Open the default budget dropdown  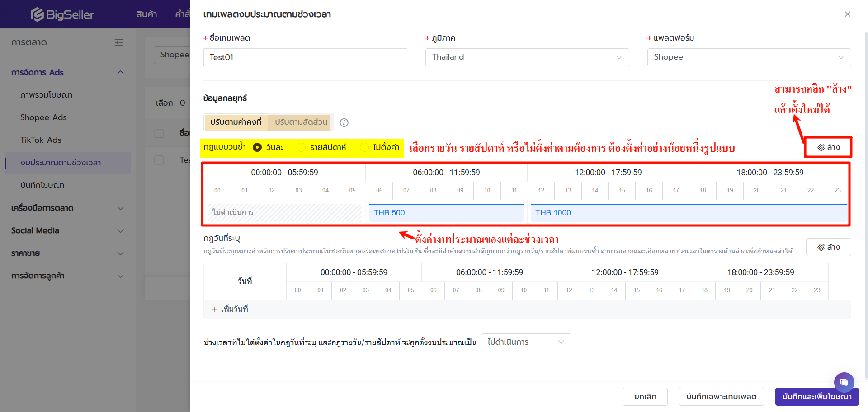[x=526, y=342]
